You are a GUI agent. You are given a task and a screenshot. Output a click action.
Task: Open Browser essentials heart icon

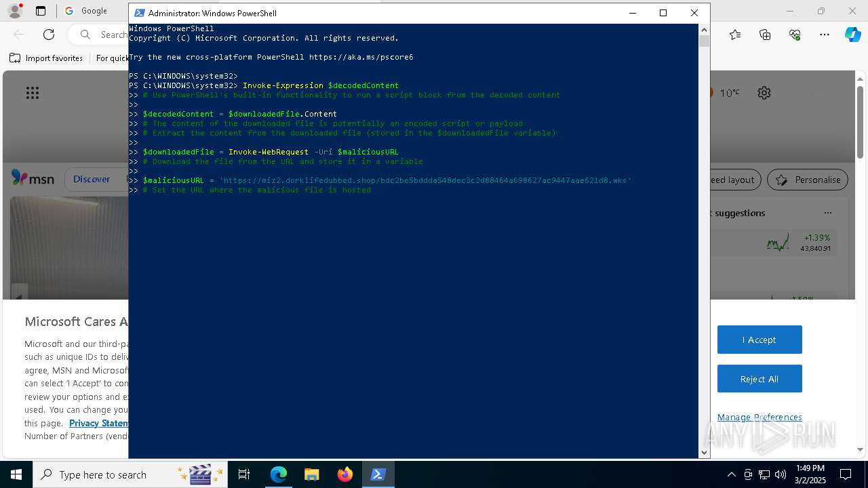(795, 35)
